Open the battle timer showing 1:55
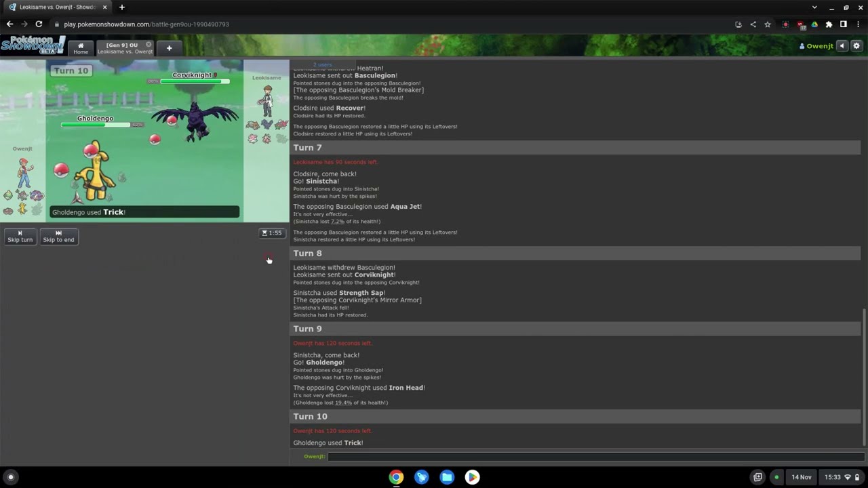This screenshot has height=488, width=868. tap(272, 233)
